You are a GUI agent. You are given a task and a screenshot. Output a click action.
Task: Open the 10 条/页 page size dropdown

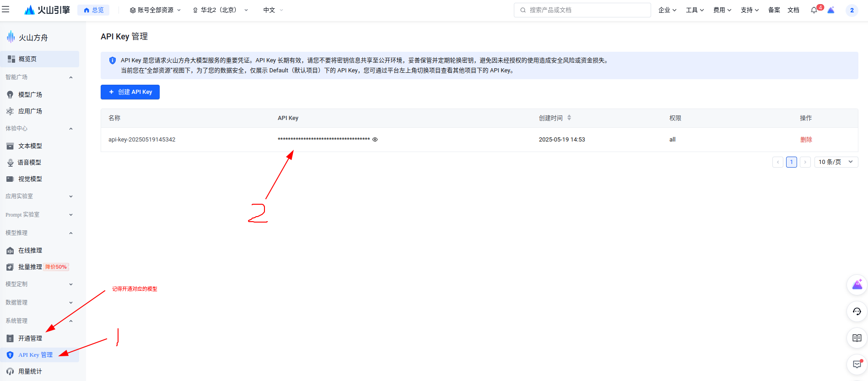836,162
